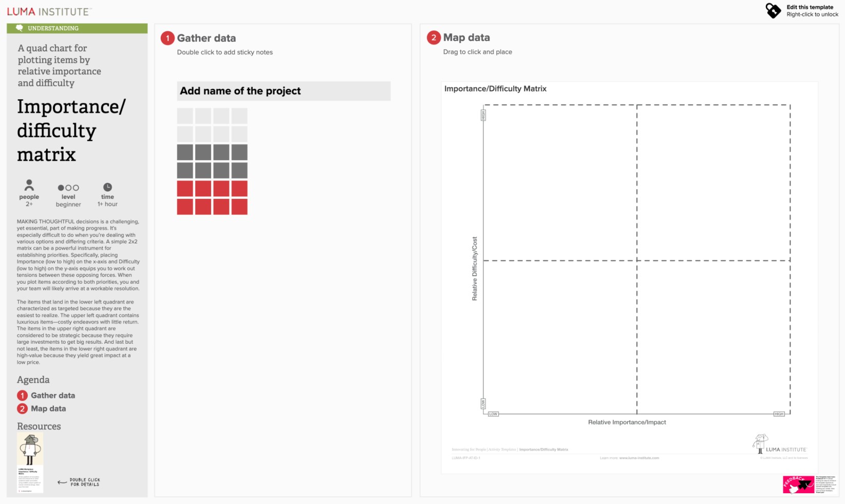Select the Map data agenda entry
The height and width of the screenshot is (504, 845).
point(49,408)
